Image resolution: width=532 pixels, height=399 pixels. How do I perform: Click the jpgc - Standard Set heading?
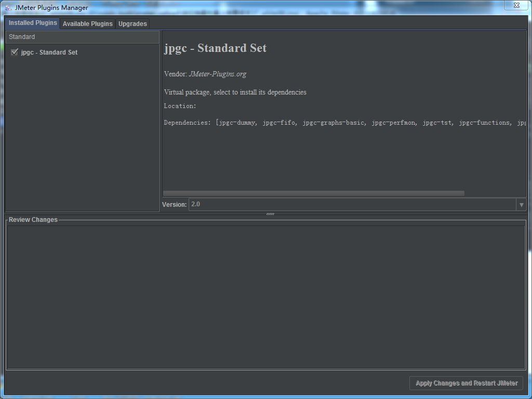[216, 48]
